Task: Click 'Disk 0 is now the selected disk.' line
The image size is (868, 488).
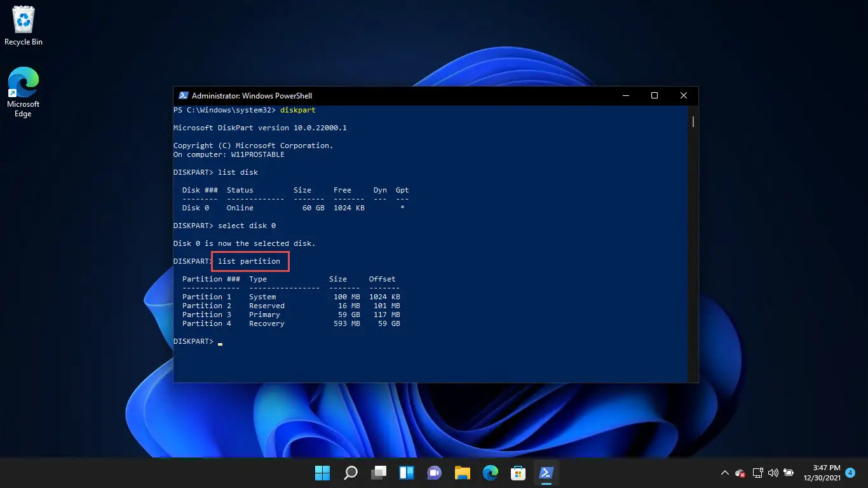Action: (245, 243)
